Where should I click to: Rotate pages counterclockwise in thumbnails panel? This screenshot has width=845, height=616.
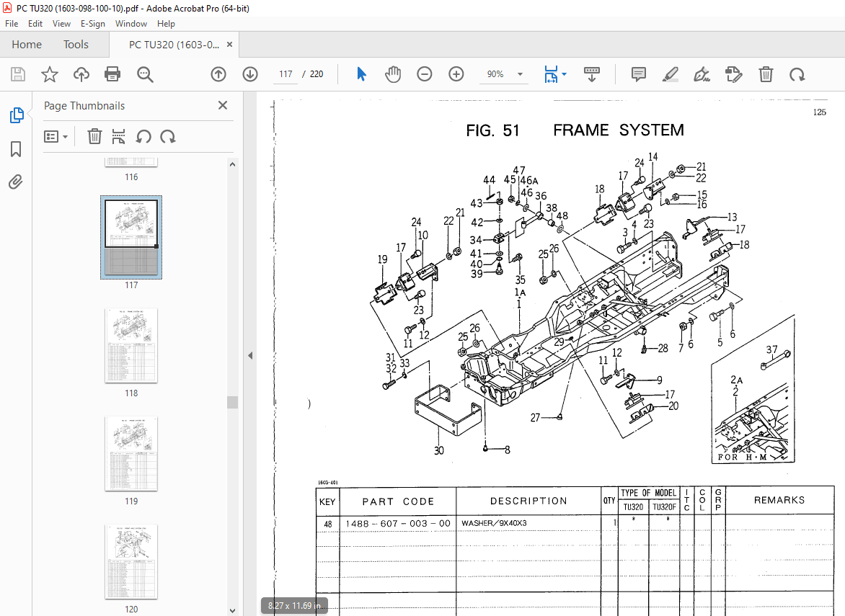pos(143,136)
